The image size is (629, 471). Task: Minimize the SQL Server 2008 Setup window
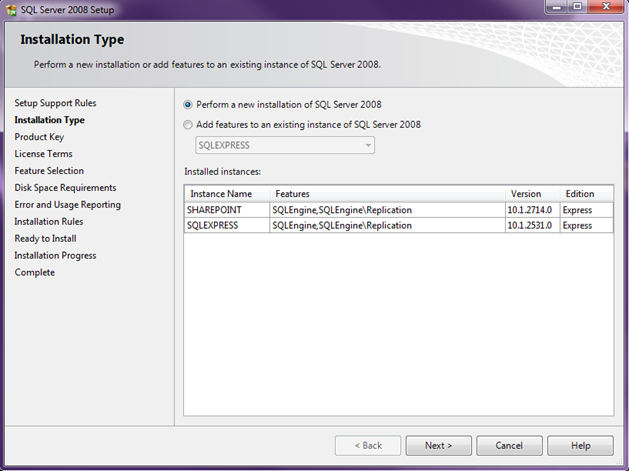[x=556, y=7]
